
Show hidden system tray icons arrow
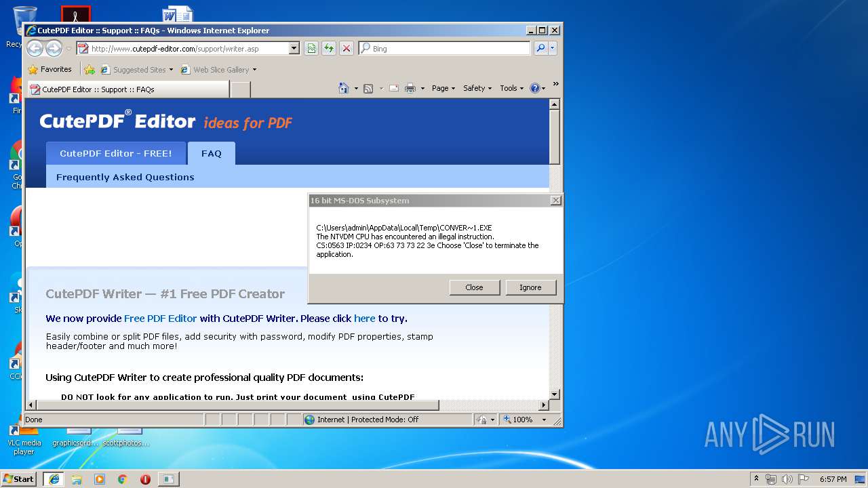(x=757, y=479)
